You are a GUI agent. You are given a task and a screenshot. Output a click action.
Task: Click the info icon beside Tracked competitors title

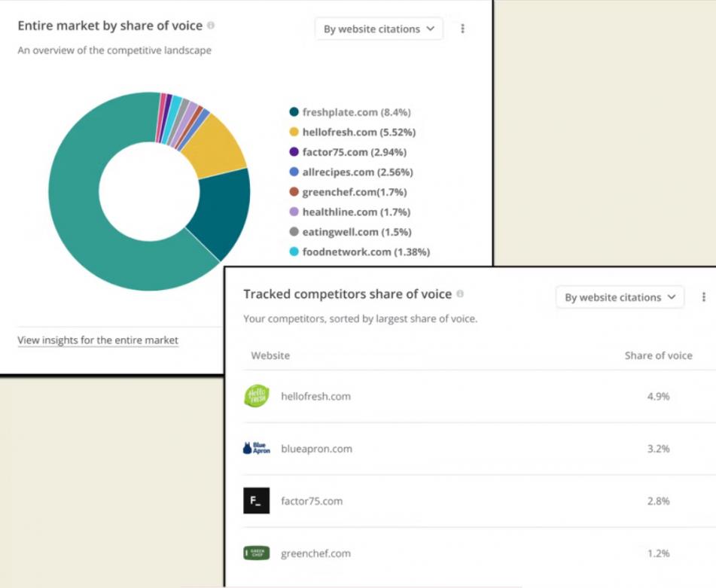coord(460,294)
